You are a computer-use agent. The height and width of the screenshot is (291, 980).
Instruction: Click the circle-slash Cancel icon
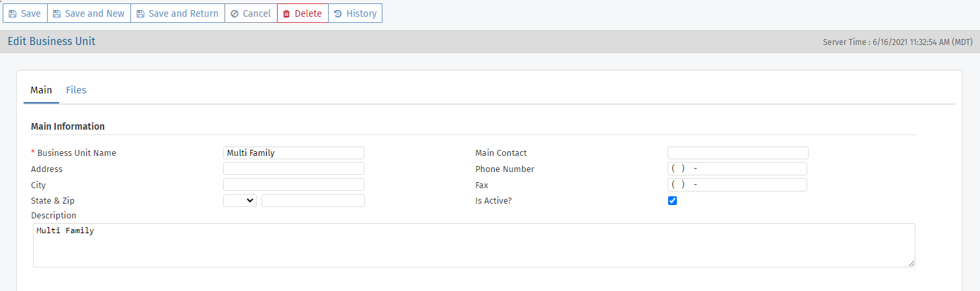(235, 14)
